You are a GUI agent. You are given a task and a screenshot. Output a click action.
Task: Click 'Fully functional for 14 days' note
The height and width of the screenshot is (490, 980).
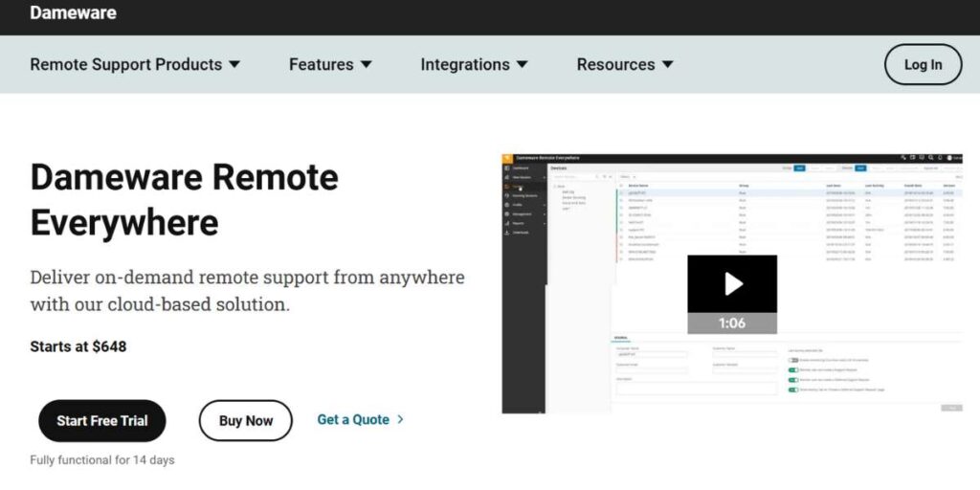pos(101,460)
